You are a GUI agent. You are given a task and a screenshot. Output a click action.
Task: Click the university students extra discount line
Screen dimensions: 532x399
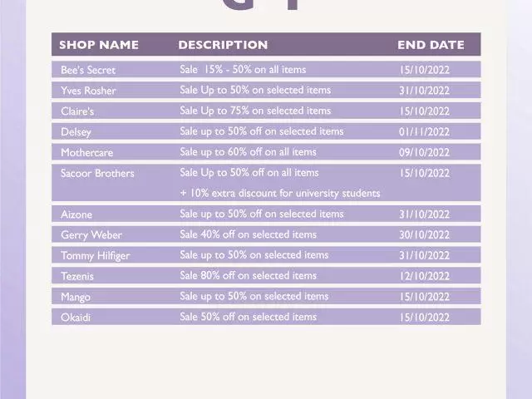280,193
